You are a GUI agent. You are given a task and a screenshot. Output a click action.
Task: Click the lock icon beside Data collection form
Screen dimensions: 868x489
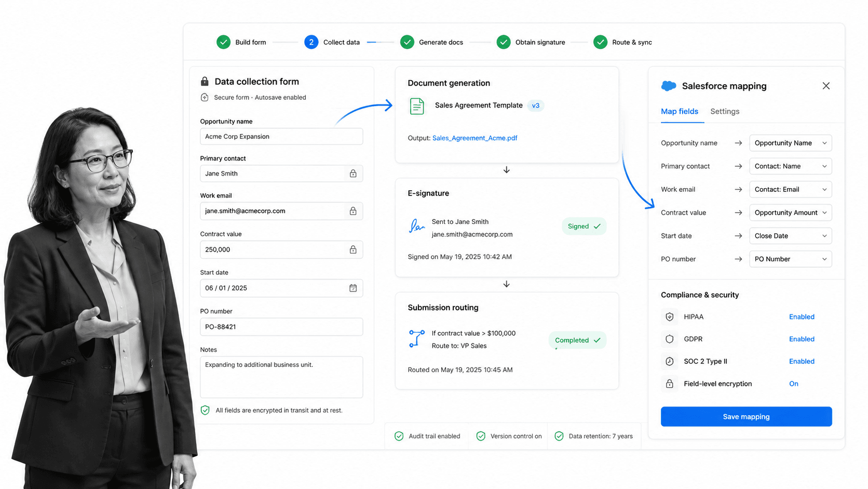coord(205,81)
